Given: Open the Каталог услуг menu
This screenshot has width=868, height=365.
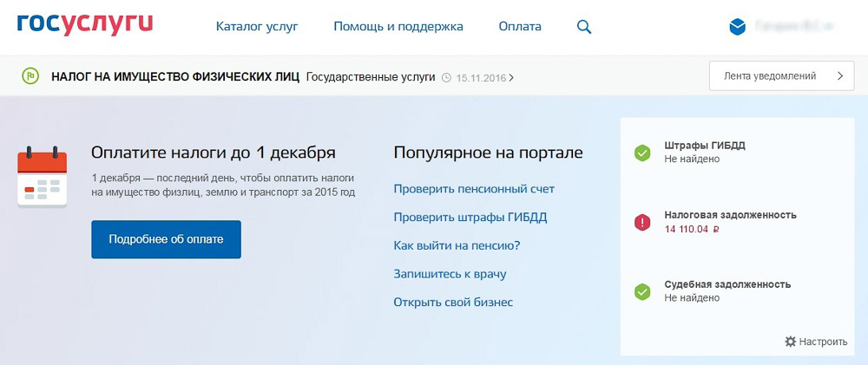Looking at the screenshot, I should [257, 27].
